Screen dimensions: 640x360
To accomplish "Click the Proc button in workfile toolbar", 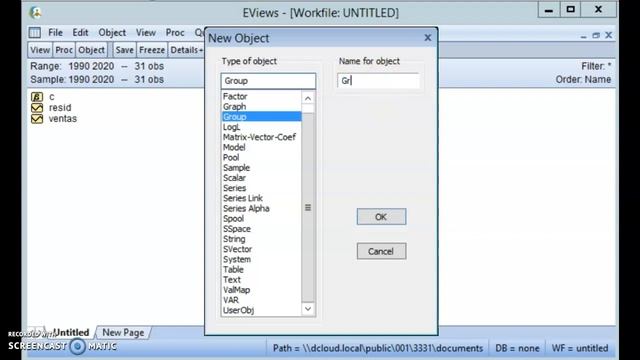I will click(x=64, y=50).
